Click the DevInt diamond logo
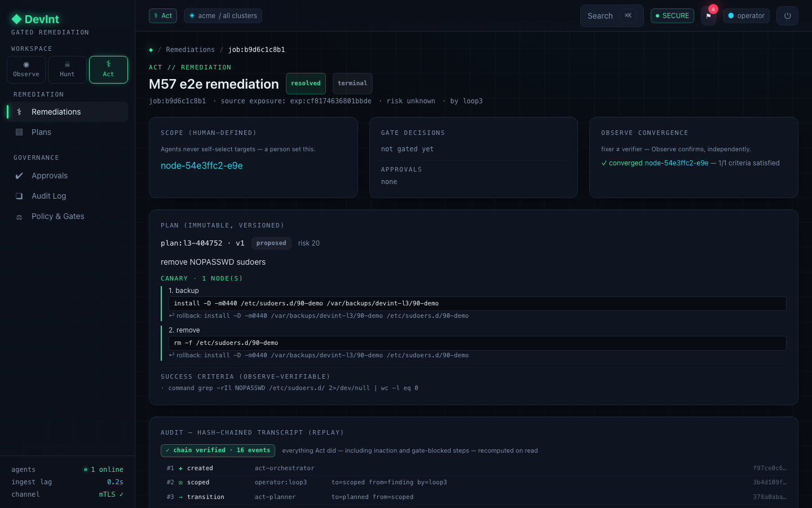The width and height of the screenshot is (812, 508). (x=16, y=19)
